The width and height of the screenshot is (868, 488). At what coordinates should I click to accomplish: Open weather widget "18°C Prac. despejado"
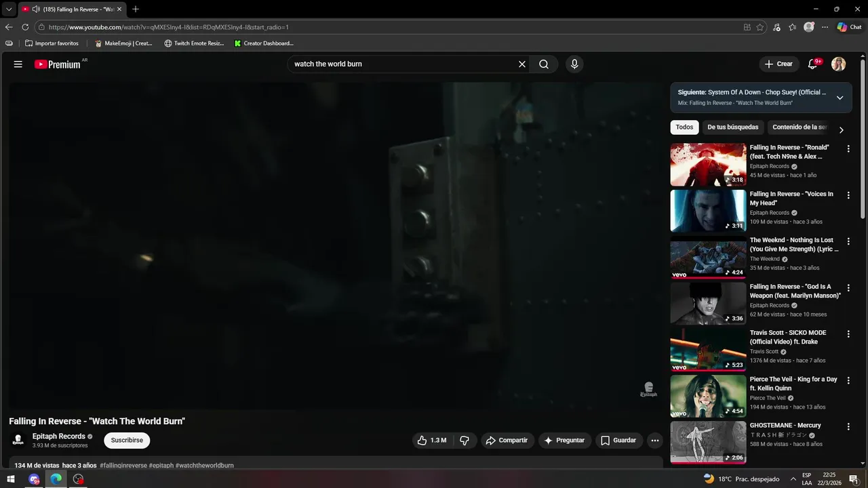[x=742, y=479]
